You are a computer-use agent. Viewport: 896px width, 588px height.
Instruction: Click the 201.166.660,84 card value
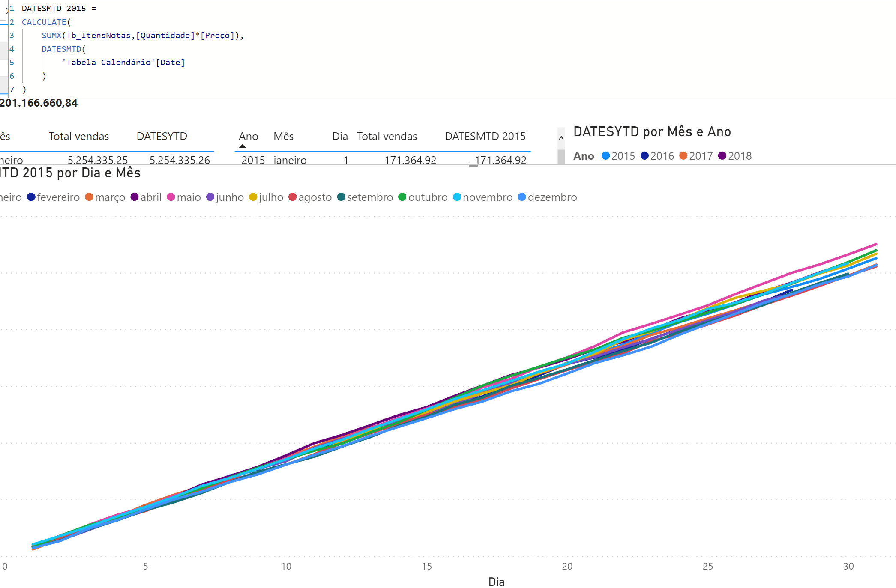pyautogui.click(x=39, y=103)
